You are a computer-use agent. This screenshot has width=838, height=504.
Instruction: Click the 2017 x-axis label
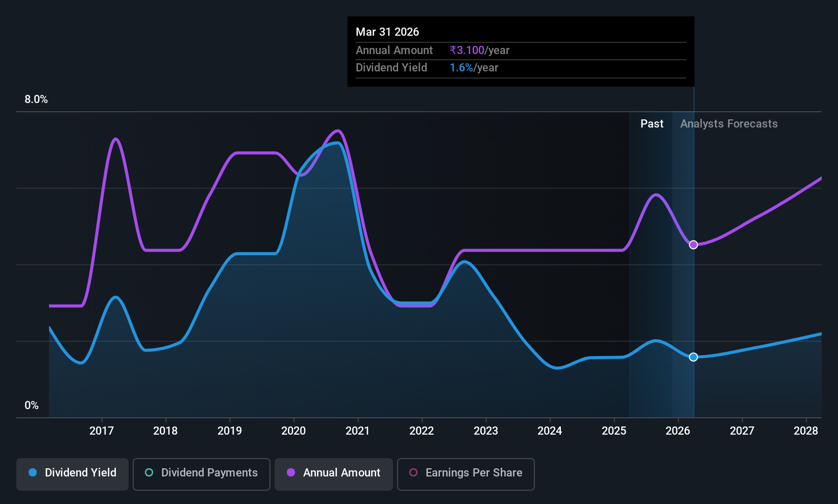pos(102,431)
